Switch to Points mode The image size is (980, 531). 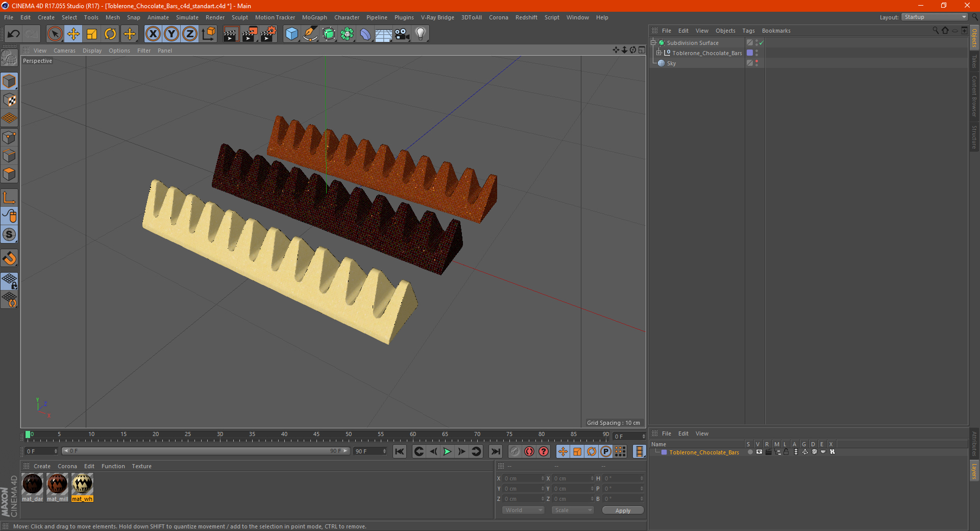(x=9, y=137)
